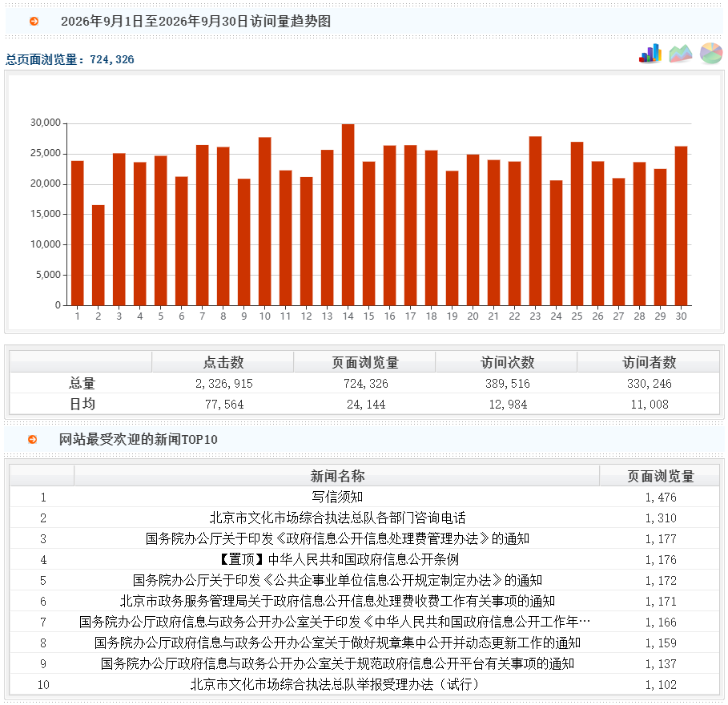Viewport: 728px width, 705px height.
Task: Click the 访问者数 column header
Action: (649, 362)
